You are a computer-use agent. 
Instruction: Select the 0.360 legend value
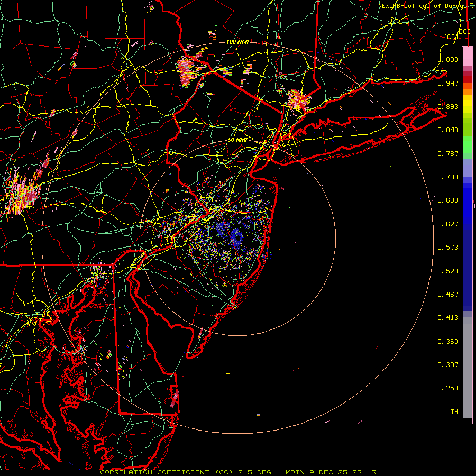(448, 342)
